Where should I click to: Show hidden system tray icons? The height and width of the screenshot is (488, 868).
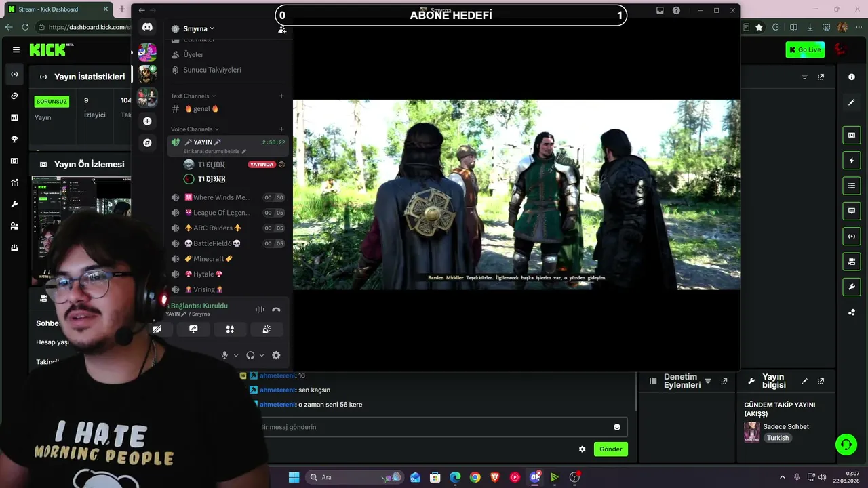point(782,477)
